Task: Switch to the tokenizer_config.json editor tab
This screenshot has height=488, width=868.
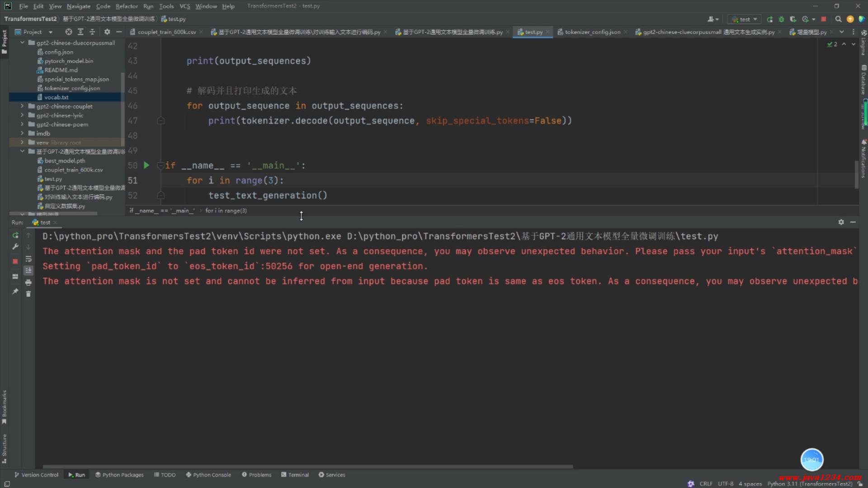Action: 592,32
